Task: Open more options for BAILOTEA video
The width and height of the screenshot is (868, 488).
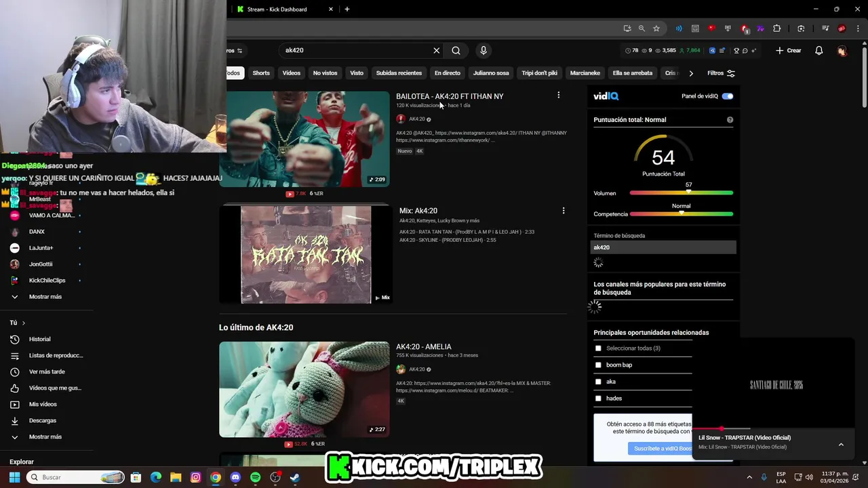Action: point(558,96)
